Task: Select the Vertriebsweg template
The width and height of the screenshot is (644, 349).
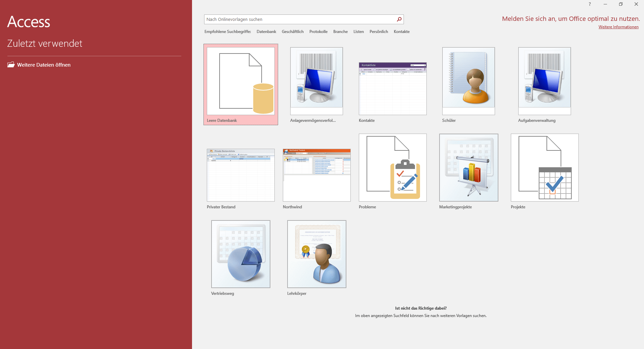Action: click(x=240, y=254)
